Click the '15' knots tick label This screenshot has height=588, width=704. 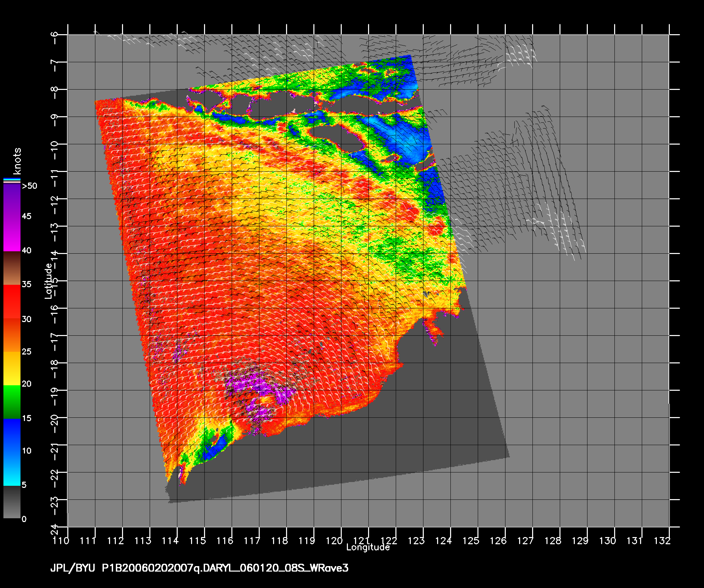(27, 418)
